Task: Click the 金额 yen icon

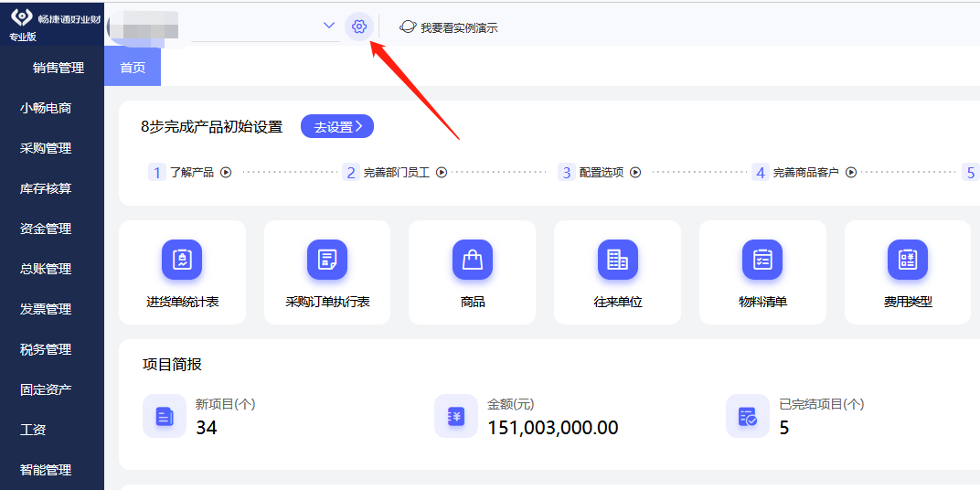Action: tap(456, 416)
